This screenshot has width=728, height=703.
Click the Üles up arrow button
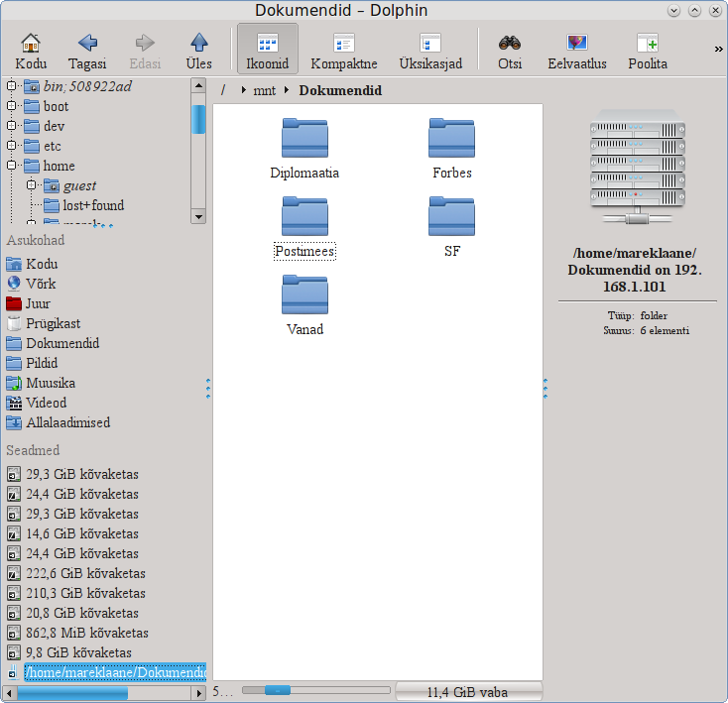pyautogui.click(x=198, y=51)
